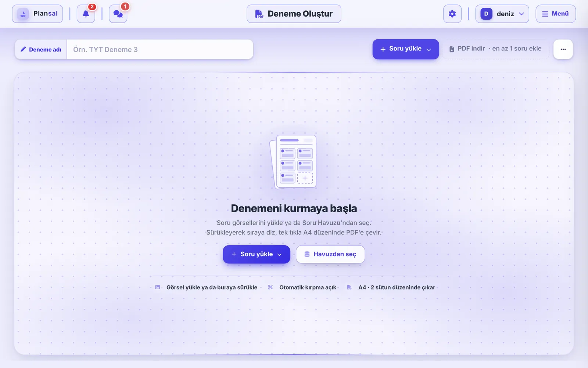Click "A4 · 2 sütun düzeninde çıkar" text

[x=397, y=287]
